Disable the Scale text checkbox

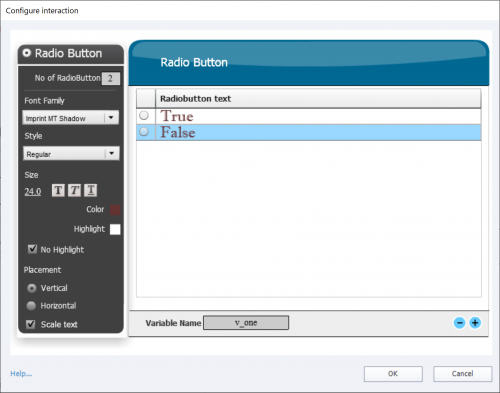coord(31,324)
